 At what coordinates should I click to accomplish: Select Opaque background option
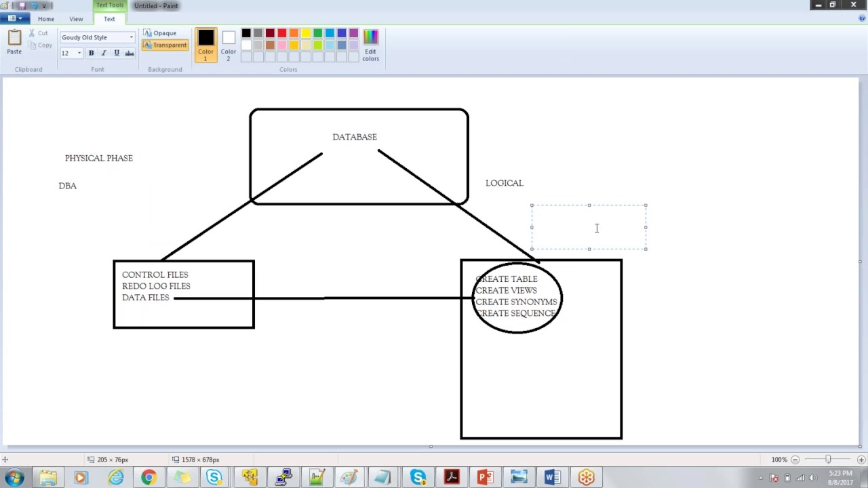pyautogui.click(x=160, y=33)
